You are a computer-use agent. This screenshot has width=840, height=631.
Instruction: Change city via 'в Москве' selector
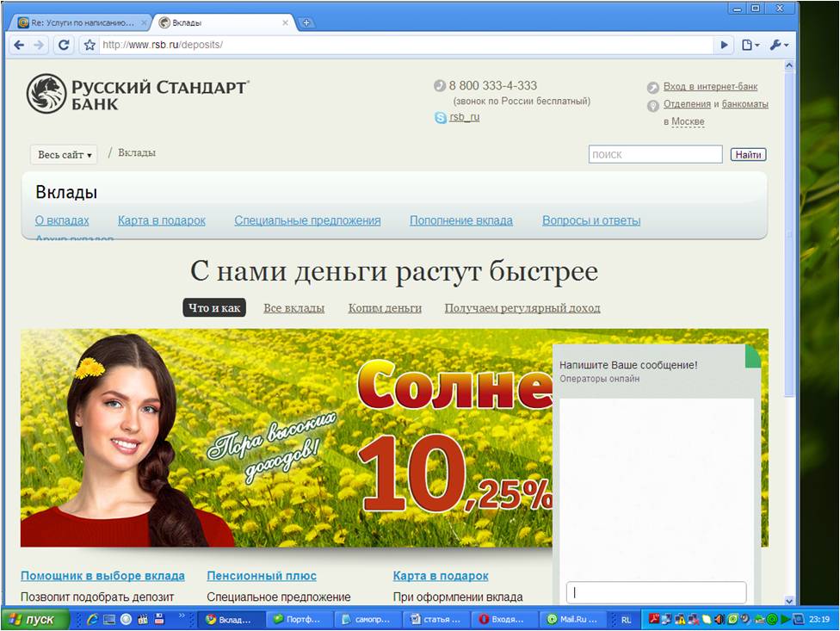(688, 121)
